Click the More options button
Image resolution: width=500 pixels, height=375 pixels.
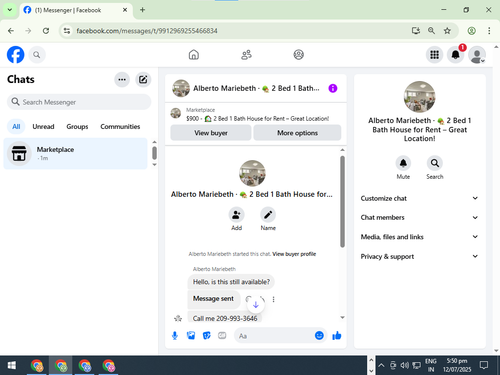(x=297, y=133)
